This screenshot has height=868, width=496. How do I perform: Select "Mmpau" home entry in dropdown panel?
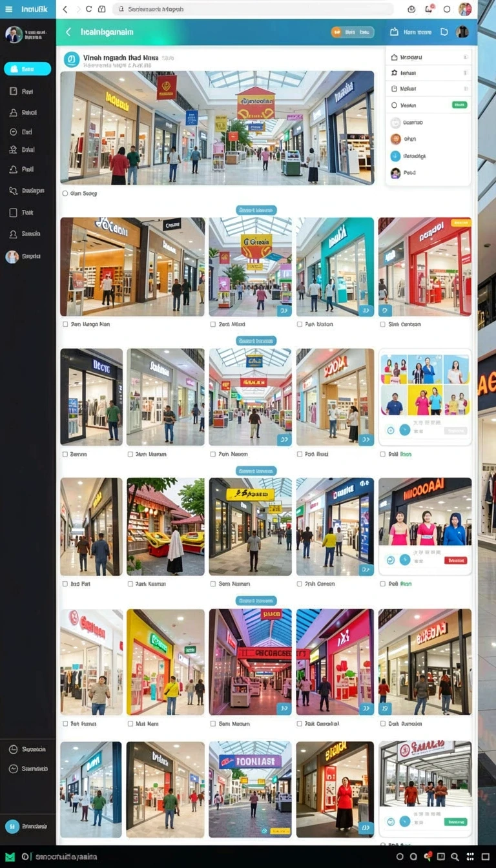[429, 57]
